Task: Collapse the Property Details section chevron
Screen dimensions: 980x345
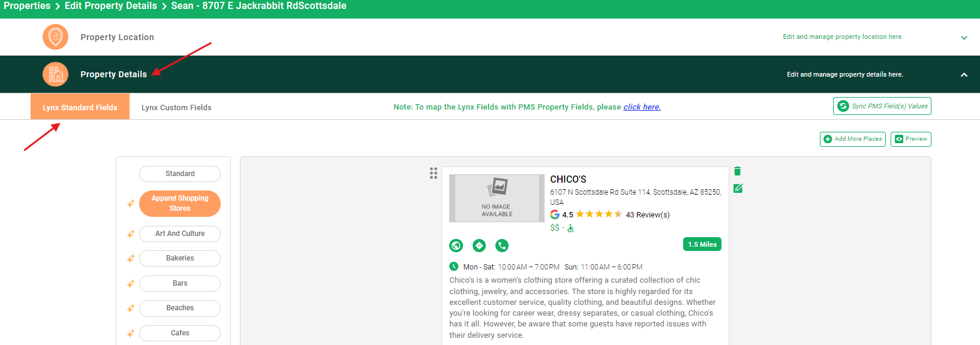Action: pos(964,75)
